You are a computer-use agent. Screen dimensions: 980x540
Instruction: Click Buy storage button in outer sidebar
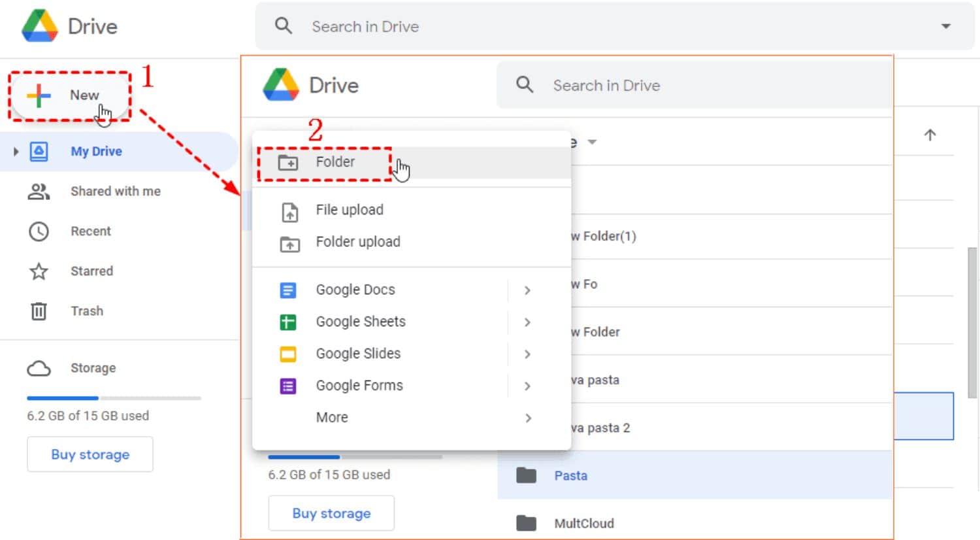click(90, 454)
